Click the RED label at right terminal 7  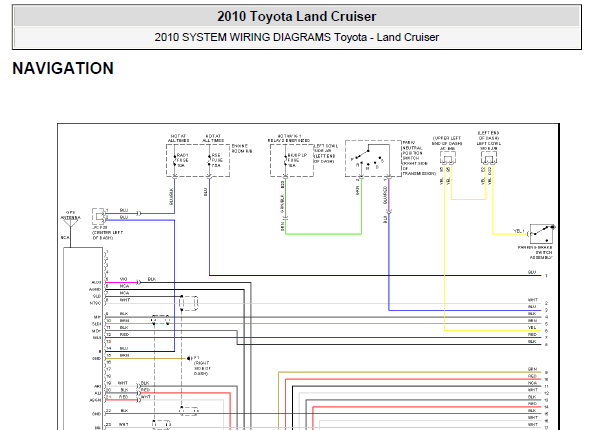tap(532, 334)
